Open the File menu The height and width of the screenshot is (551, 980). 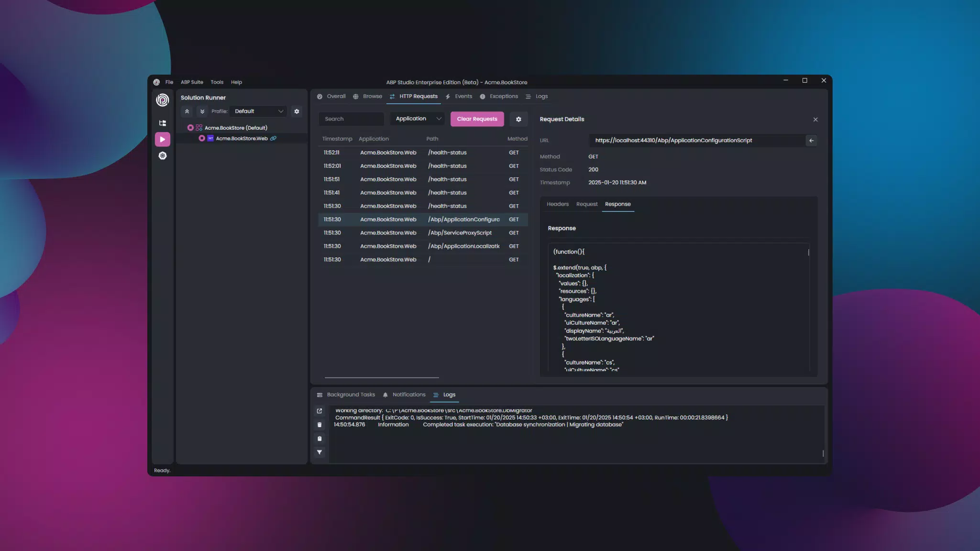[x=169, y=82]
